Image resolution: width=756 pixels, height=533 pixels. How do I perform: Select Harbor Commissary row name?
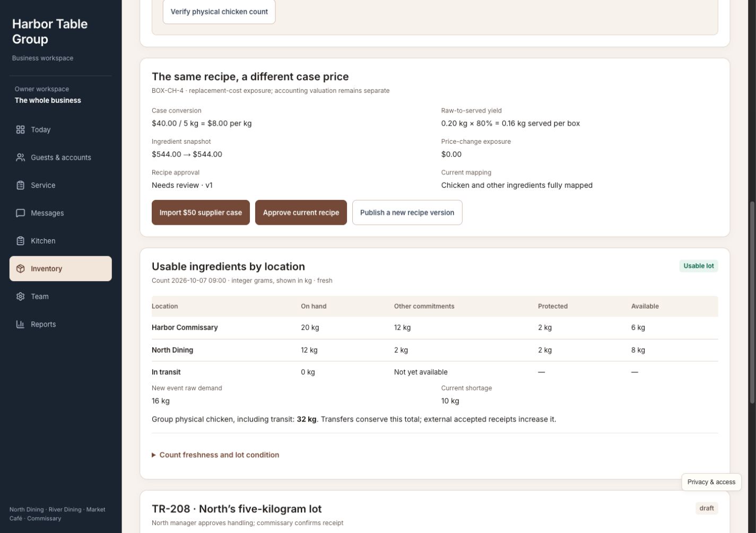click(x=185, y=328)
